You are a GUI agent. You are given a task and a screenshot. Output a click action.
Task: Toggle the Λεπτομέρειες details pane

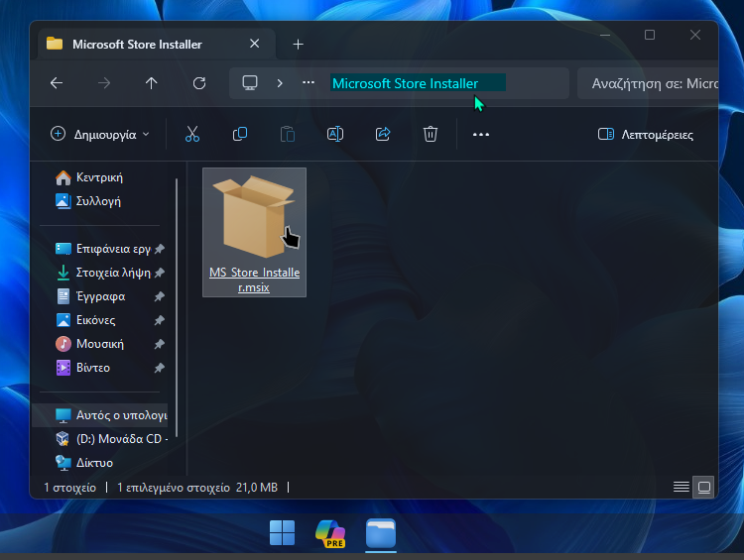coord(646,135)
